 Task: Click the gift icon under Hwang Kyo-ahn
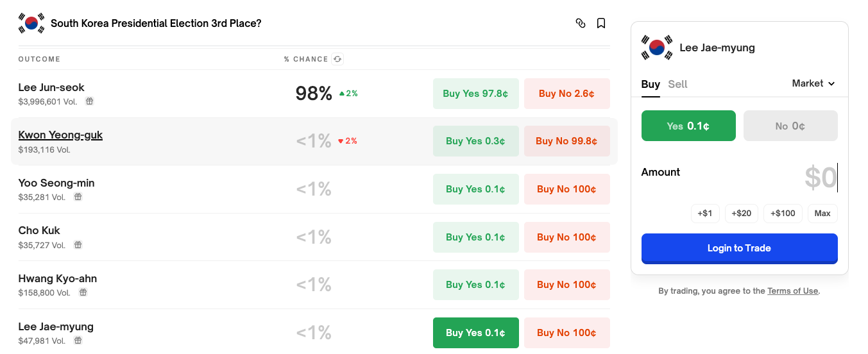pos(83,292)
